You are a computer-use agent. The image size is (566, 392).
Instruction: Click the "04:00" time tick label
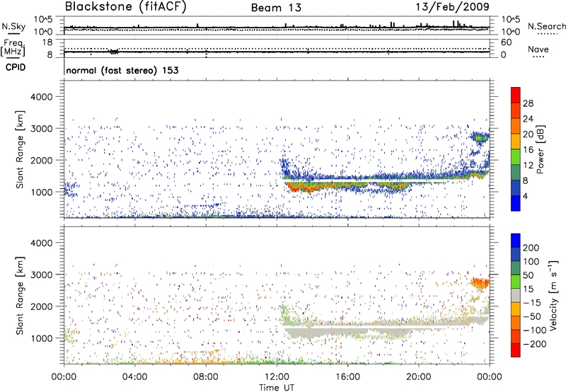pyautogui.click(x=134, y=377)
